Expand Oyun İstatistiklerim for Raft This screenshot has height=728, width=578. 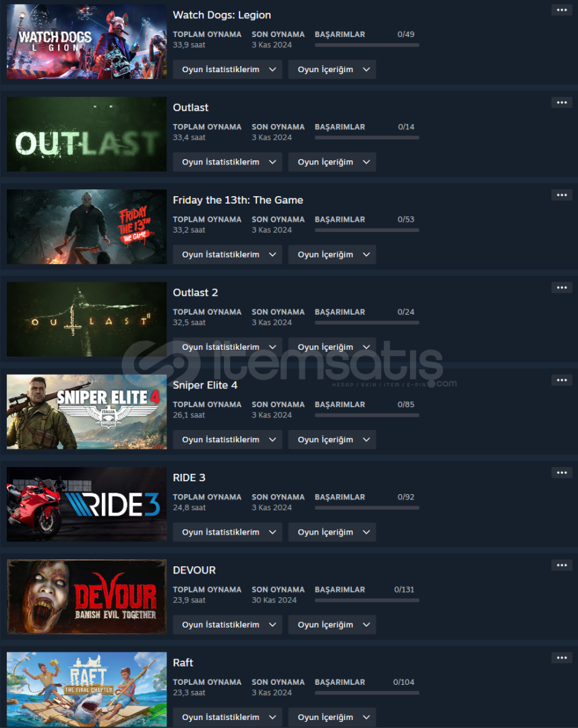pos(227,717)
